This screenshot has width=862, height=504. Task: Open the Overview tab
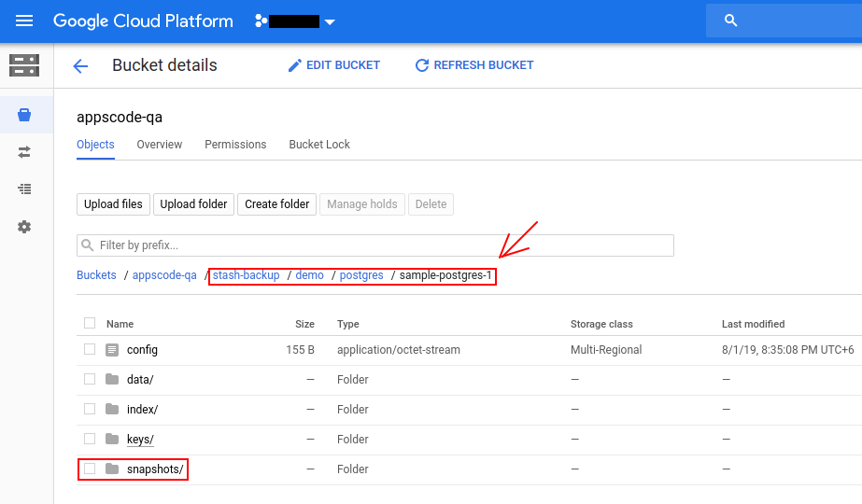click(x=159, y=145)
